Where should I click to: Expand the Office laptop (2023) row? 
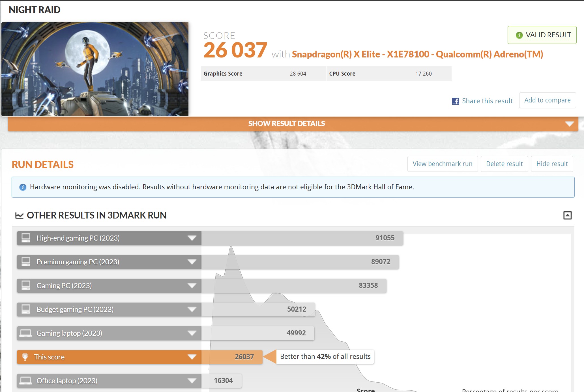(x=192, y=381)
